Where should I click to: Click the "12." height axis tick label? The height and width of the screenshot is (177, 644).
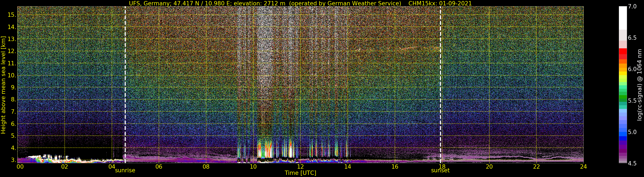tap(12, 51)
